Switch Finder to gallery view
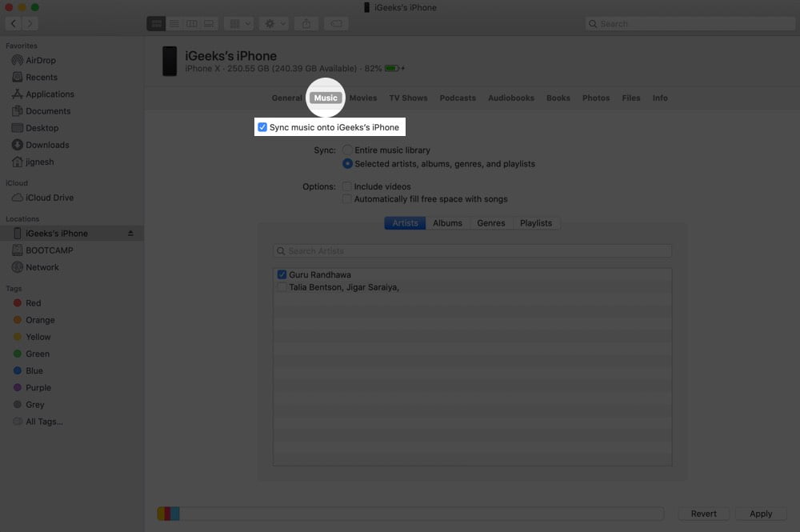Viewport: 800px width, 532px height. pyautogui.click(x=209, y=23)
